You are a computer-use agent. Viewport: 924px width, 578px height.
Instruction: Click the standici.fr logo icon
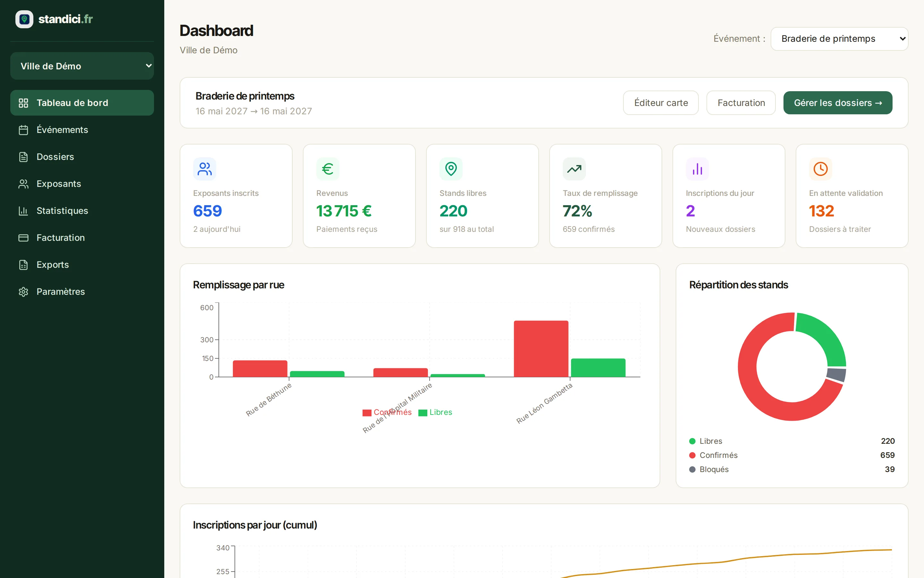(24, 19)
